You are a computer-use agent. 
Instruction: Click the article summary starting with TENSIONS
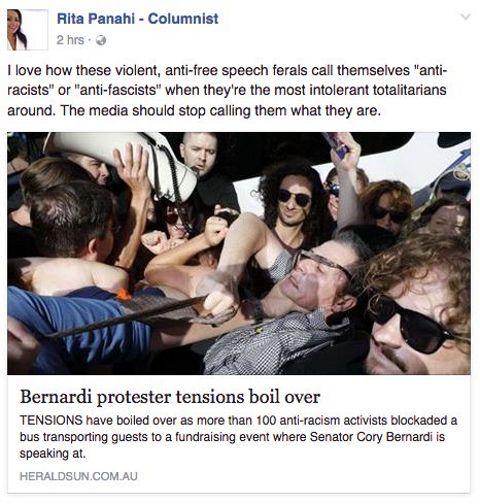[x=238, y=437]
